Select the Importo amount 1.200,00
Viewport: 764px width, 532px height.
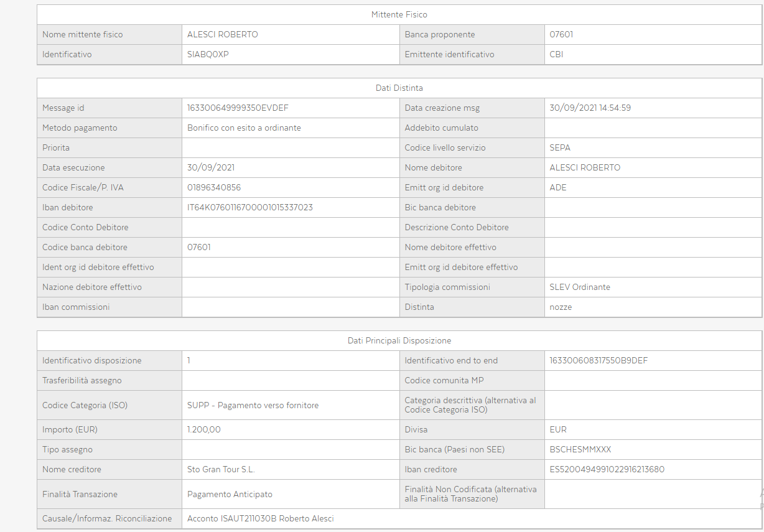tap(203, 429)
